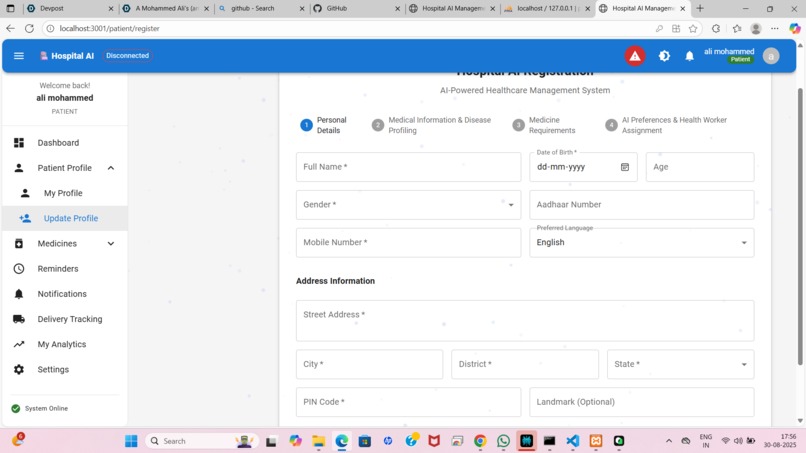Click the Medicines bottle icon
Viewport: 806px width, 453px height.
19,243
